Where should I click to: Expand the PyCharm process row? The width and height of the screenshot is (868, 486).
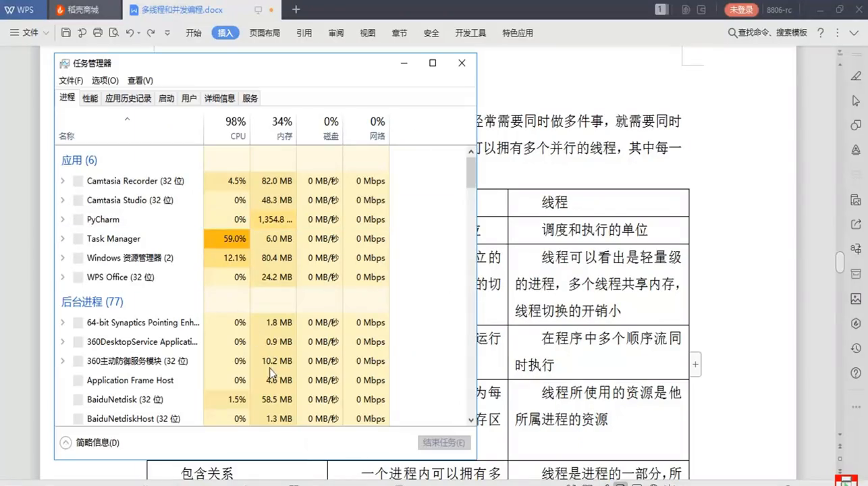coord(63,219)
